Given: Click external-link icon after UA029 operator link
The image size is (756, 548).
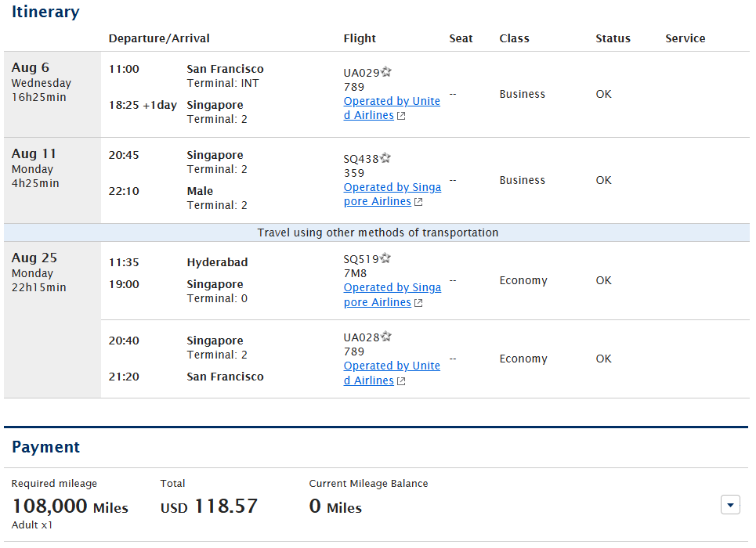Looking at the screenshot, I should [x=401, y=116].
